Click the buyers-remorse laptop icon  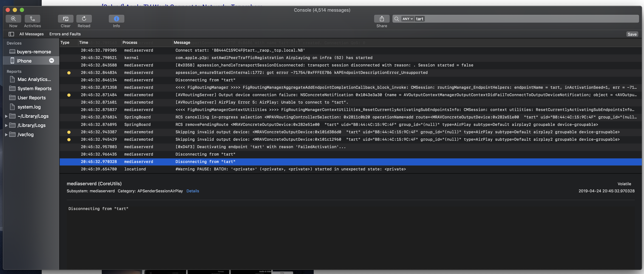tap(12, 52)
